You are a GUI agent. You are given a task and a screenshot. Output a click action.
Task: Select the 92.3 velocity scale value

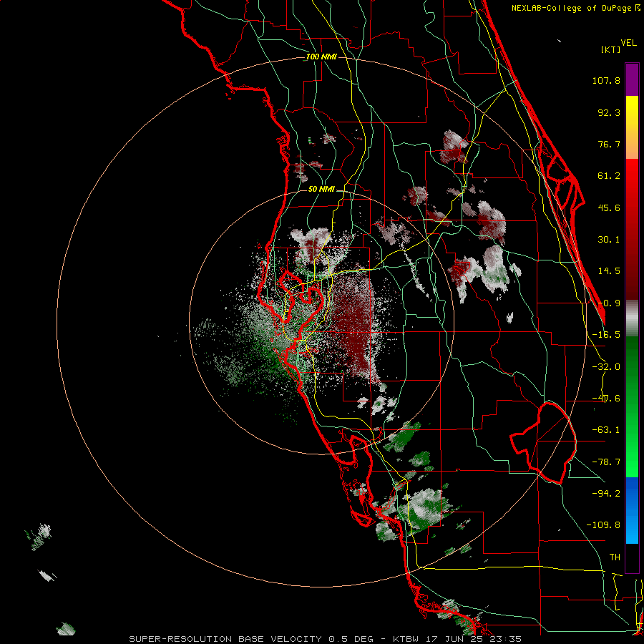point(609,112)
